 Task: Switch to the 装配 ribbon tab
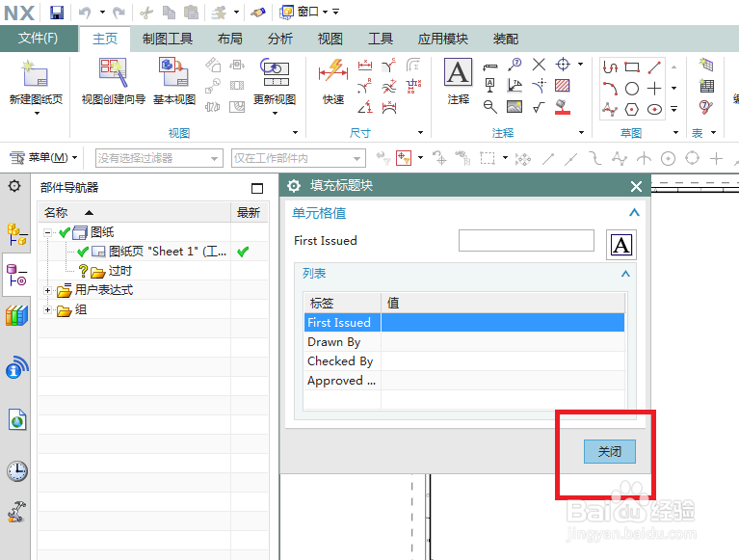[x=505, y=39]
